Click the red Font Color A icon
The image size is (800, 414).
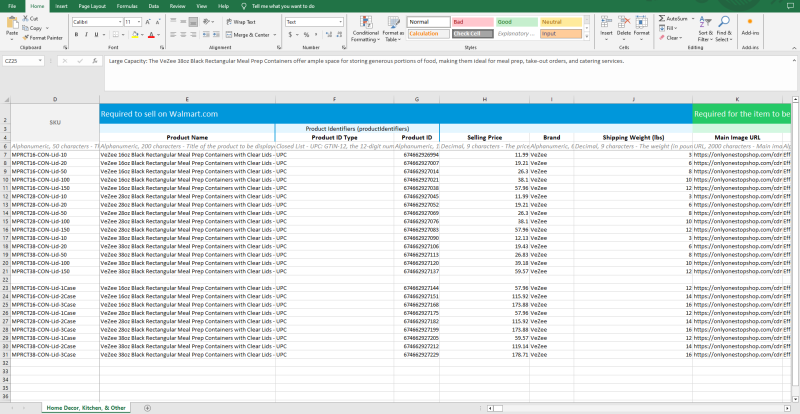tap(151, 35)
